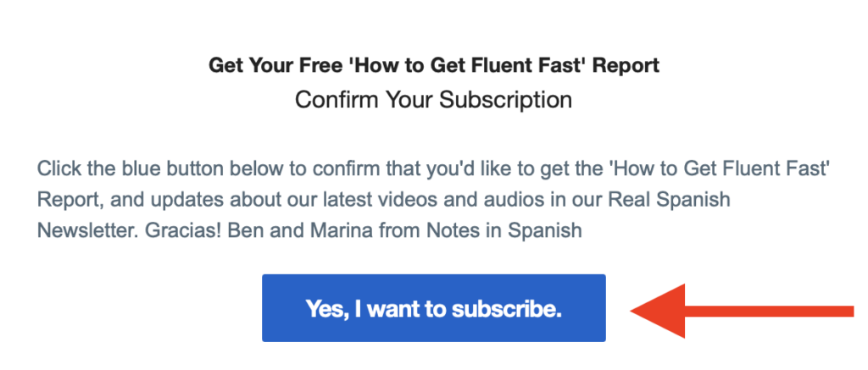Click the word "subscribe." on the blue button
Screen dimensions: 868x370
(x=507, y=308)
